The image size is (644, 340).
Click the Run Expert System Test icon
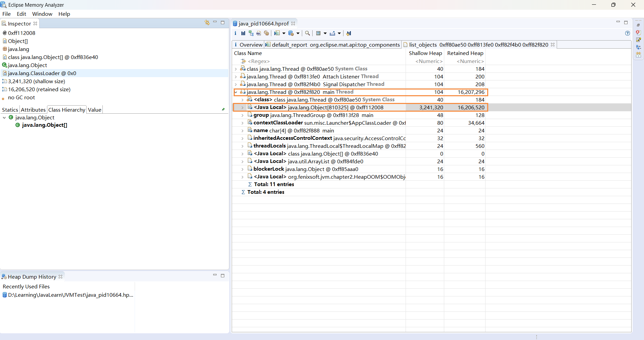point(277,33)
